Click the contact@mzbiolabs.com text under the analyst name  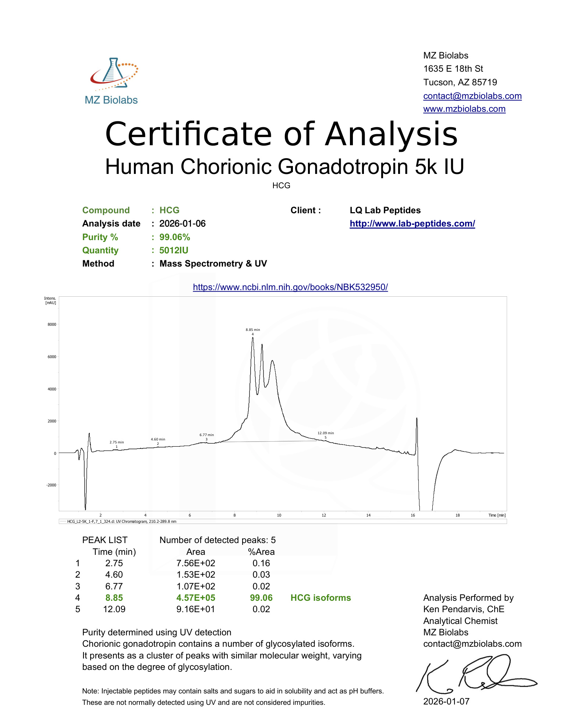coord(472,644)
